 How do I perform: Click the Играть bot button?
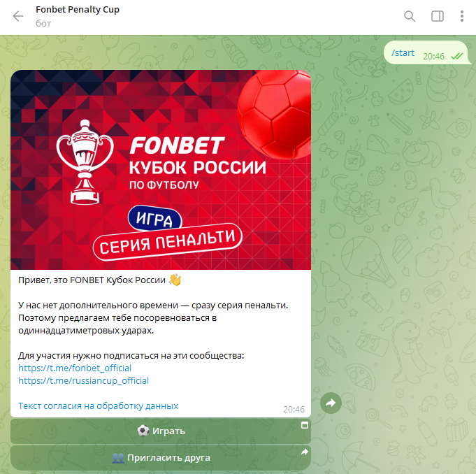click(161, 431)
